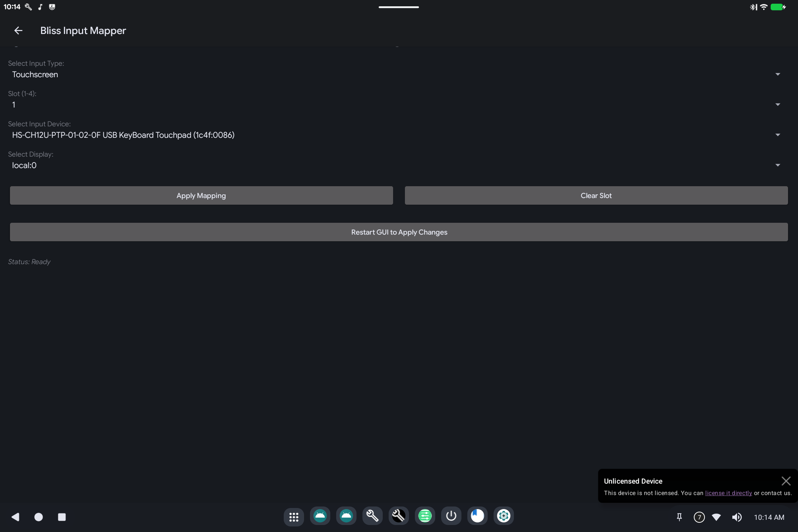
Task: Open the Android icon beside the plain wrench
Action: 346,516
